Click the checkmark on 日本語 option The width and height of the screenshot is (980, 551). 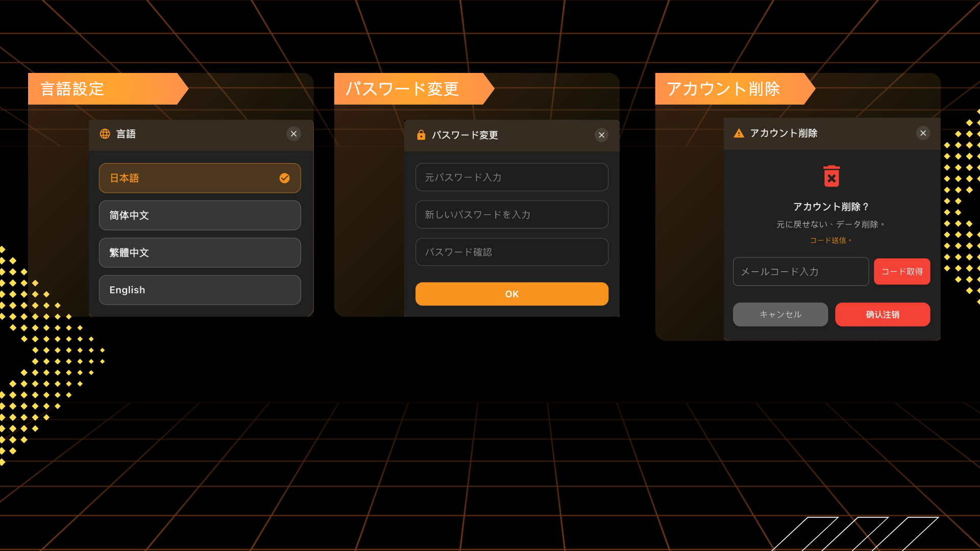click(284, 178)
